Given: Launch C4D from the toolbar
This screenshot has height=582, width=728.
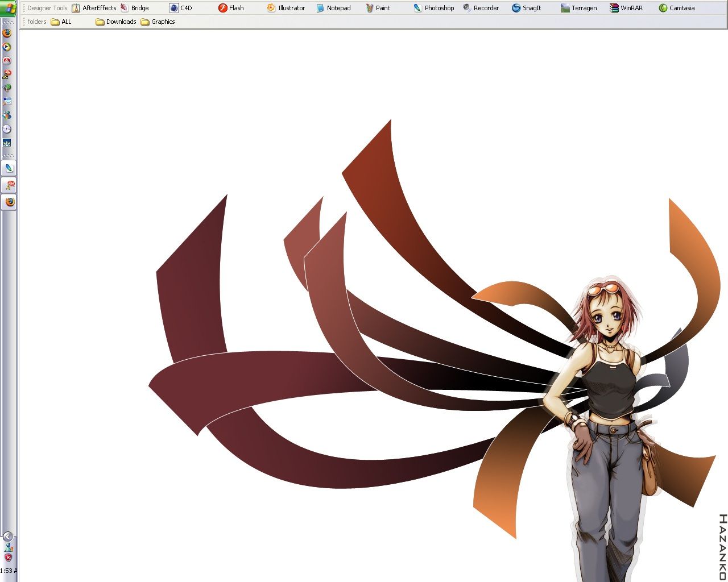Looking at the screenshot, I should click(181, 8).
